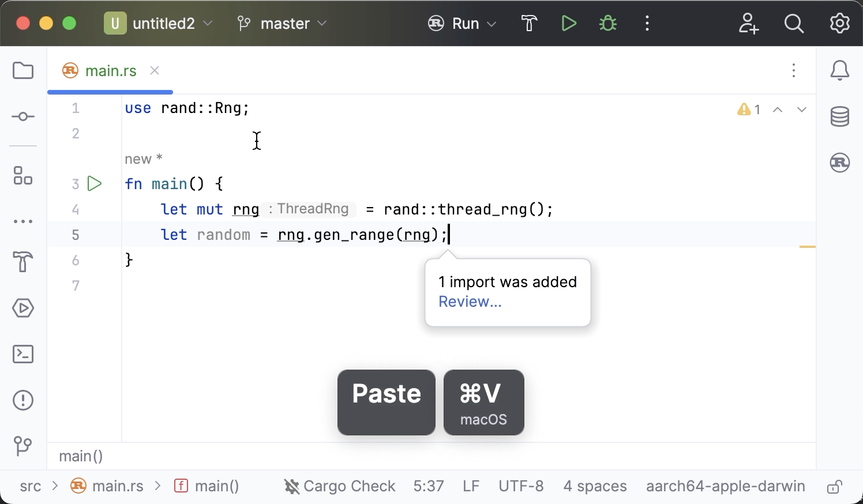This screenshot has width=863, height=504.
Task: Open the master branch dropdown
Action: pos(284,23)
